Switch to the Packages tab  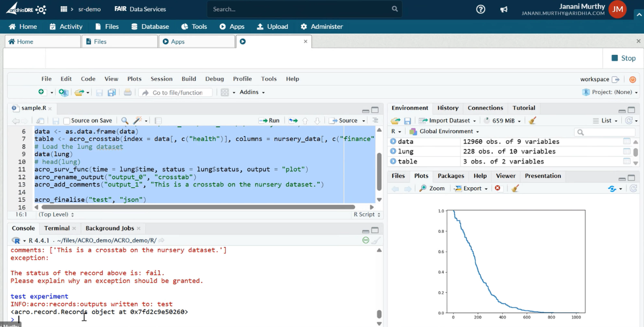click(x=450, y=176)
